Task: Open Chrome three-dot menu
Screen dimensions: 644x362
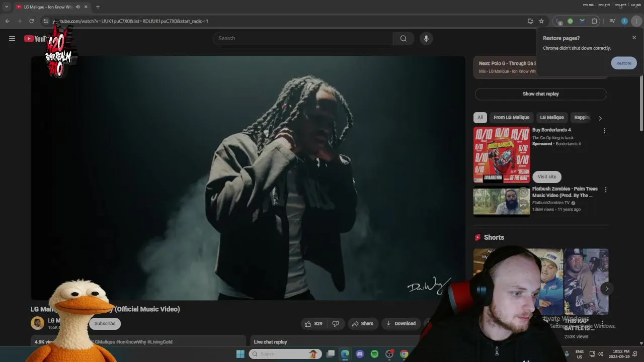Action: [636, 21]
